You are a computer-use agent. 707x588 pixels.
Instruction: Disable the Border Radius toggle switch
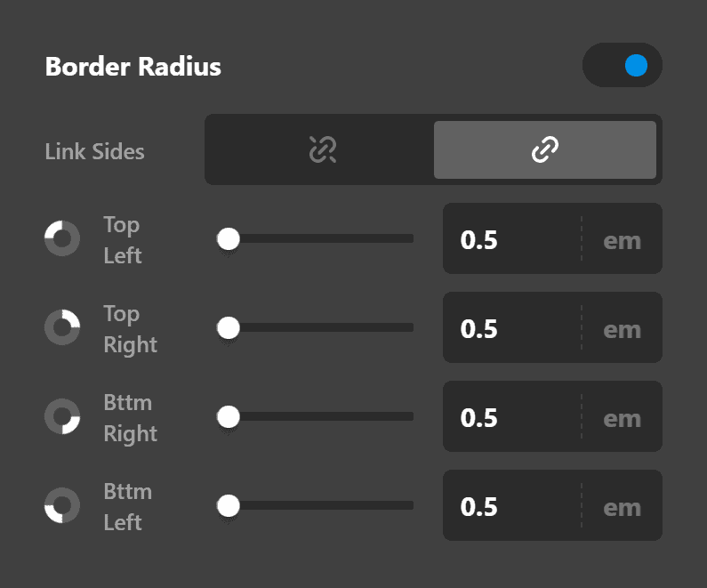(x=623, y=65)
